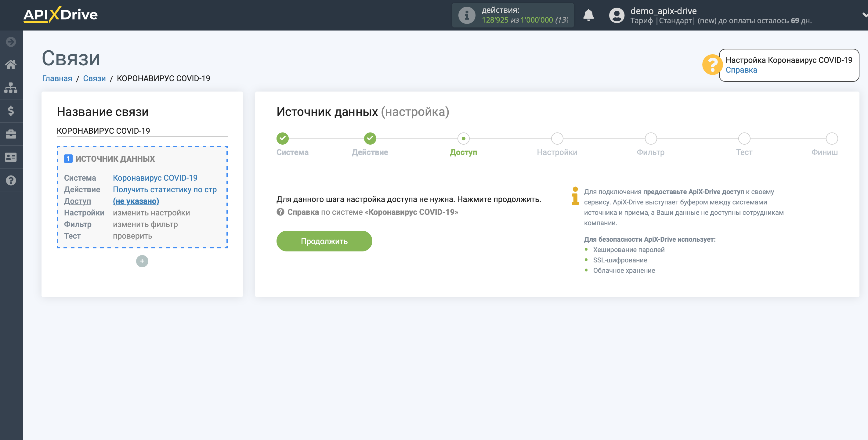Expand the account menu chevron
The width and height of the screenshot is (868, 440).
pos(865,15)
